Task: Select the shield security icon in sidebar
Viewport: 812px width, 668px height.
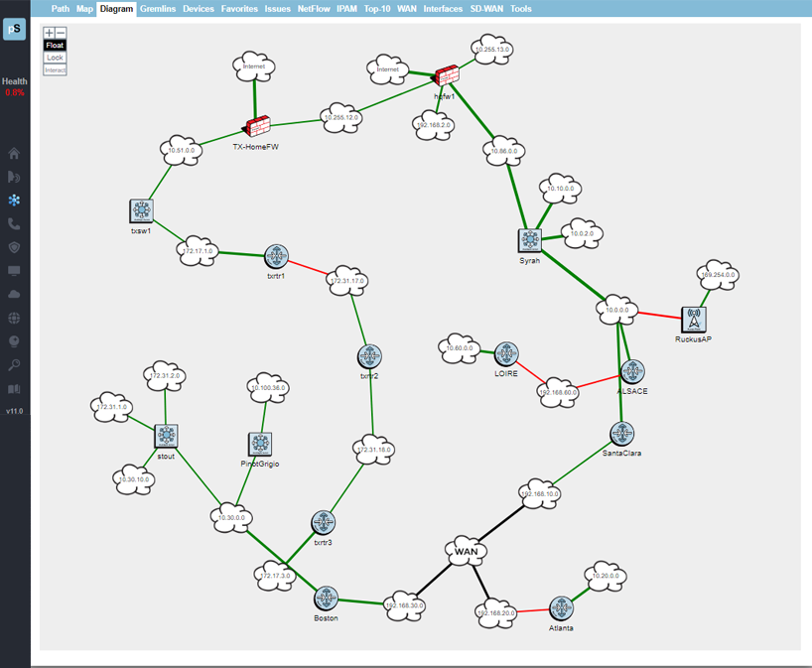Action: (x=14, y=247)
